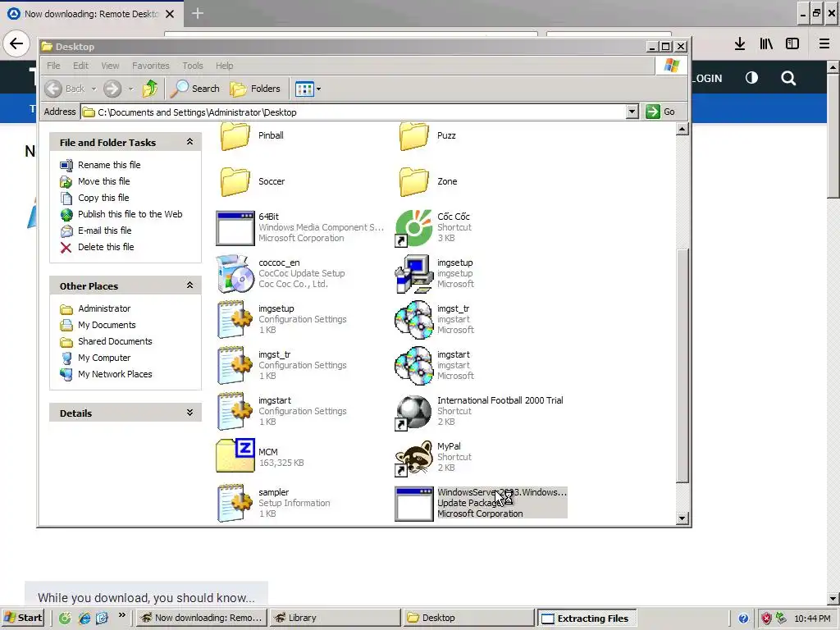Open the File menu
The image size is (840, 630).
53,66
